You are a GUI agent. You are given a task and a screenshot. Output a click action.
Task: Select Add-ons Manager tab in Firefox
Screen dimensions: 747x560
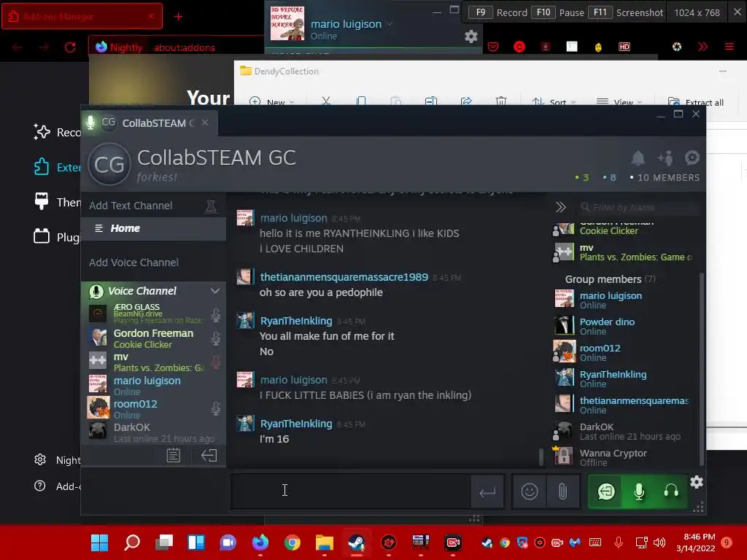tap(82, 16)
